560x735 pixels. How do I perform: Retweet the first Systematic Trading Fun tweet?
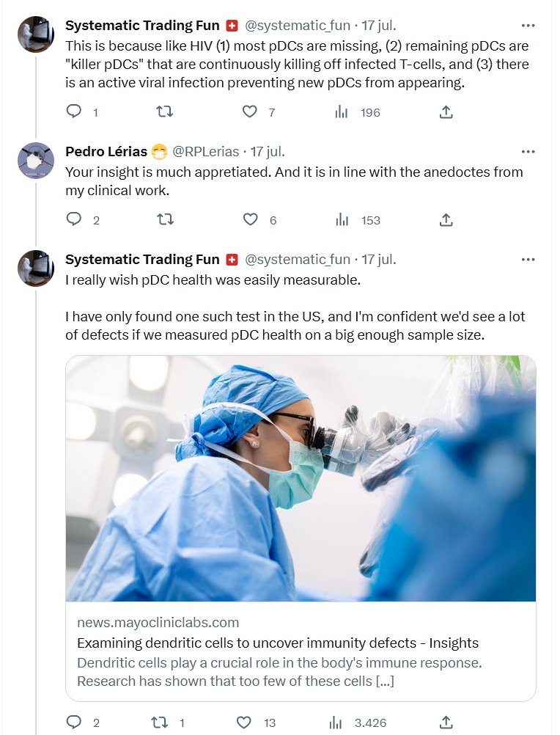coord(166,111)
